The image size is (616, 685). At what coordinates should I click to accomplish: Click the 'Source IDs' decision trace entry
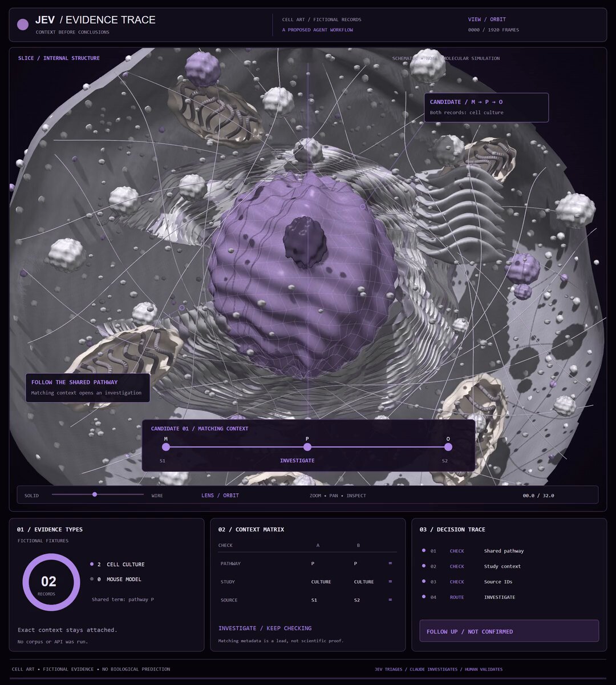coord(499,582)
